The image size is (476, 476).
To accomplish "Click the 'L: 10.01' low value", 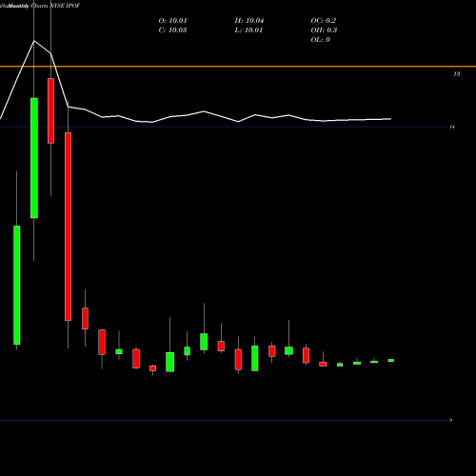I will [x=248, y=30].
